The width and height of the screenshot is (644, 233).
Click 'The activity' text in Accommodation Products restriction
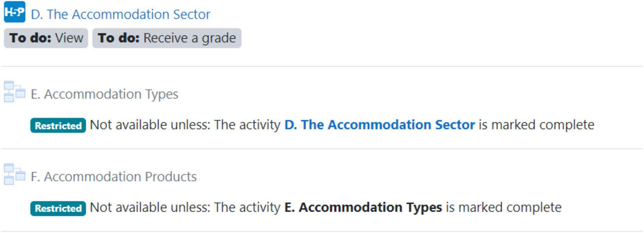(247, 207)
